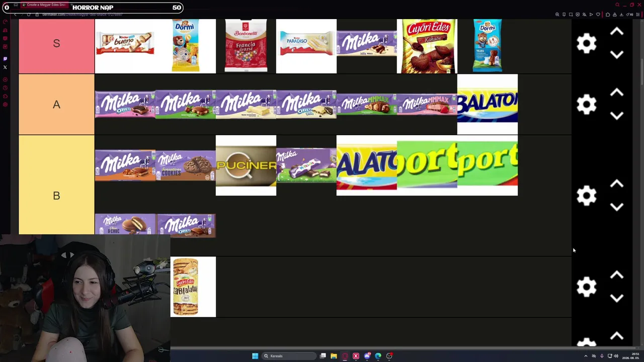
Task: Pick the green hazelnut Milka bar
Action: coord(185,105)
